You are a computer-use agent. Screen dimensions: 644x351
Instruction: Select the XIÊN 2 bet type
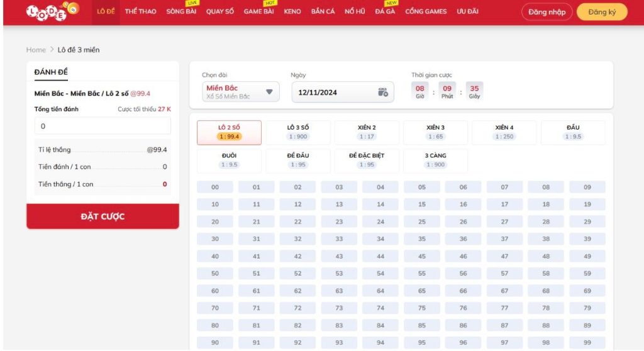point(367,132)
